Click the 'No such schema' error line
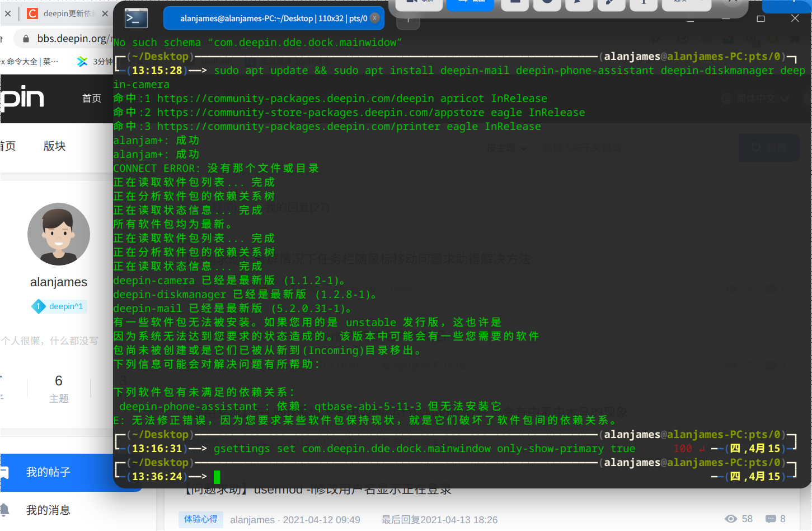 pyautogui.click(x=258, y=42)
